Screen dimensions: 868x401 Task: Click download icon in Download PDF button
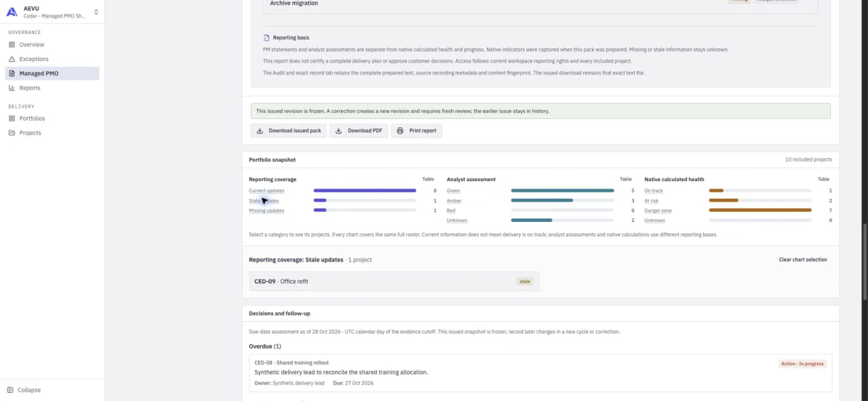(339, 131)
